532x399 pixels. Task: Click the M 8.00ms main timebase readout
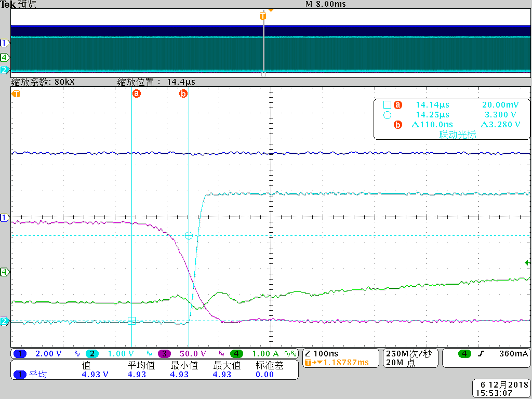click(325, 4)
